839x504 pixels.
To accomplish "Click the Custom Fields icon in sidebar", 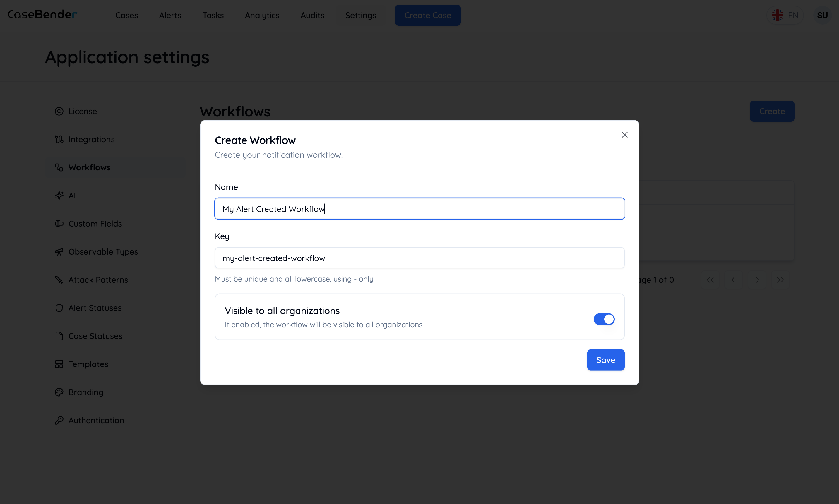I will click(x=59, y=224).
